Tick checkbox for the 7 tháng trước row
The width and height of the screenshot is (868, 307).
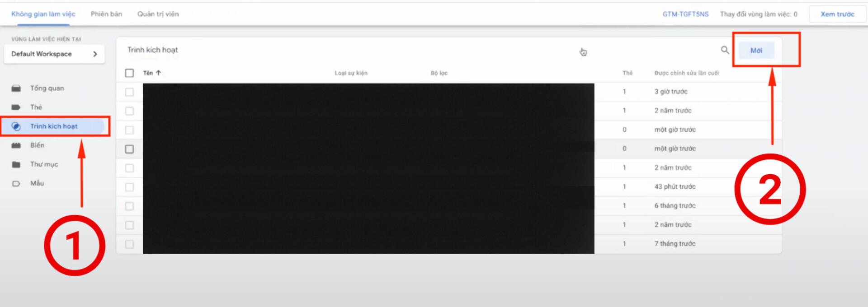click(129, 244)
